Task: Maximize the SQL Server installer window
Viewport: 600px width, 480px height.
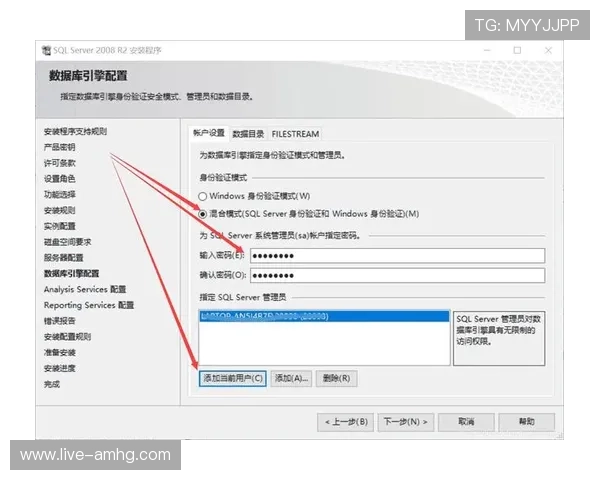Action: [517, 50]
